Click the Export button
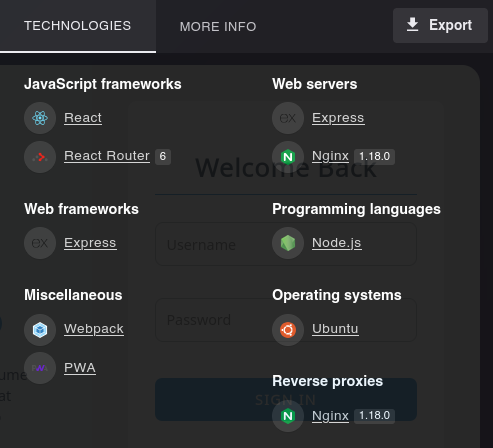 pos(440,25)
